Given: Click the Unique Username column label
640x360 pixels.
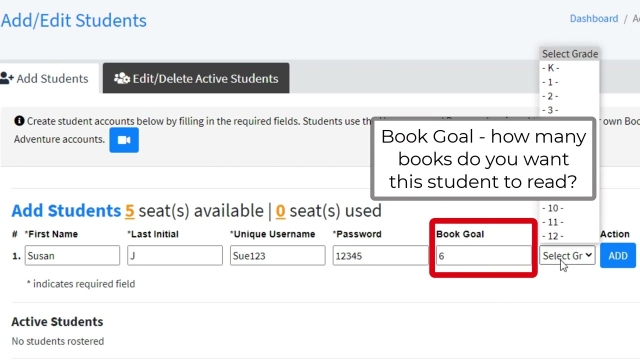Looking at the screenshot, I should [x=272, y=234].
